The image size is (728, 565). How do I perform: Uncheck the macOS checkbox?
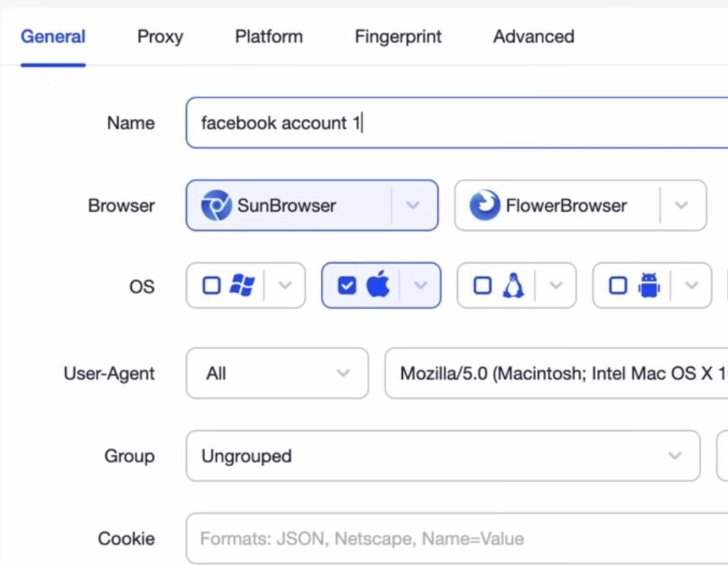point(347,285)
